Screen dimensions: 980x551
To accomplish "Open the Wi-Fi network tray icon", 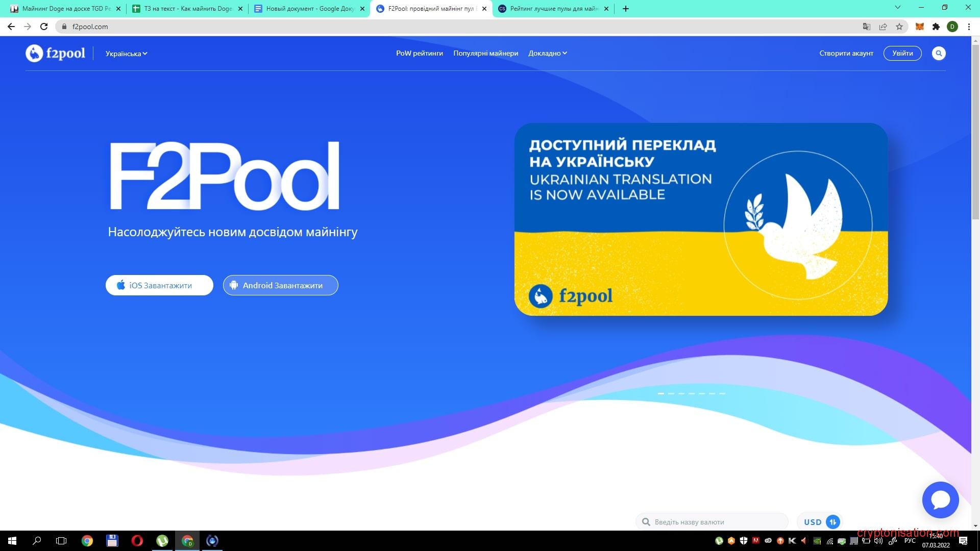I will click(830, 541).
